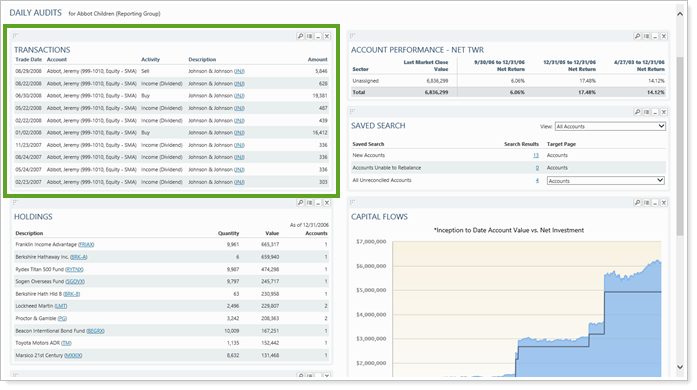
Task: Click the Lockheed Martin LMT ticker link
Action: pos(60,306)
